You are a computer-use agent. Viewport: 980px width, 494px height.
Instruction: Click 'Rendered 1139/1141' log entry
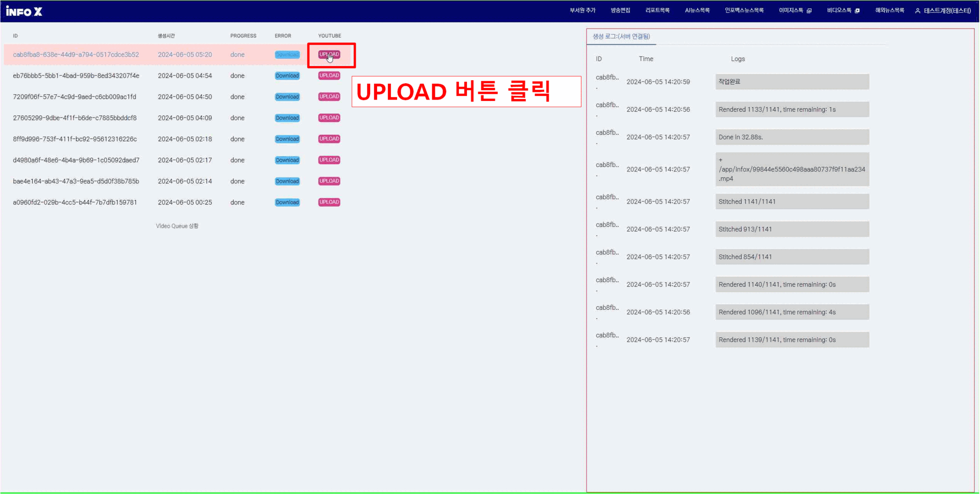(x=792, y=340)
